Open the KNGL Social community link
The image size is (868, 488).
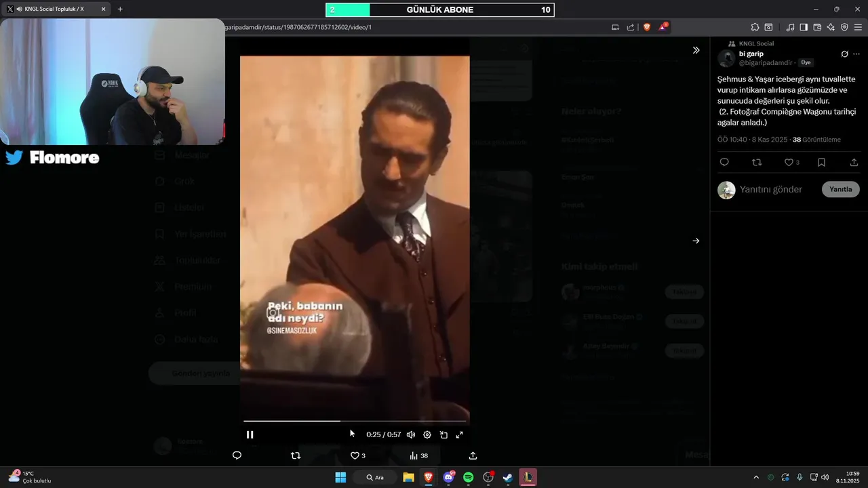tap(756, 43)
